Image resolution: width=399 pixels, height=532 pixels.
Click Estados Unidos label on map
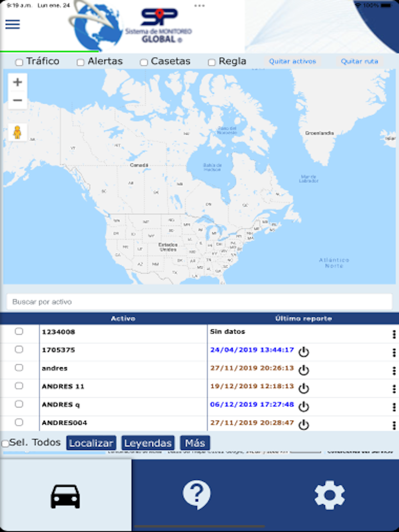(168, 247)
